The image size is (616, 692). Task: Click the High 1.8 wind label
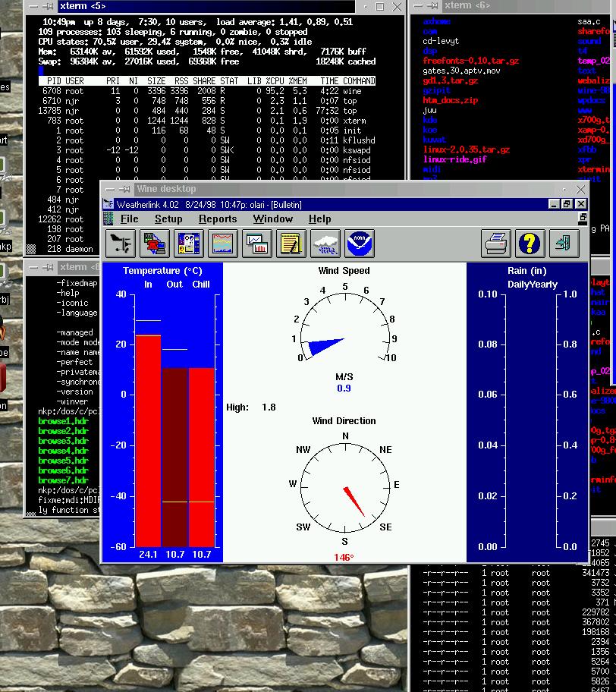click(251, 407)
